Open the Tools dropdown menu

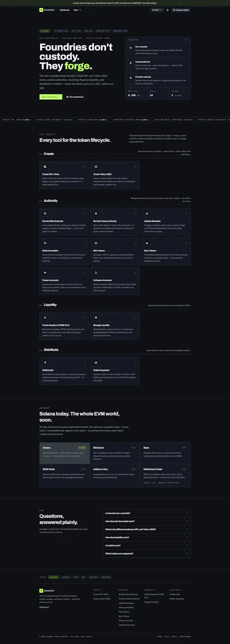pyautogui.click(x=77, y=10)
